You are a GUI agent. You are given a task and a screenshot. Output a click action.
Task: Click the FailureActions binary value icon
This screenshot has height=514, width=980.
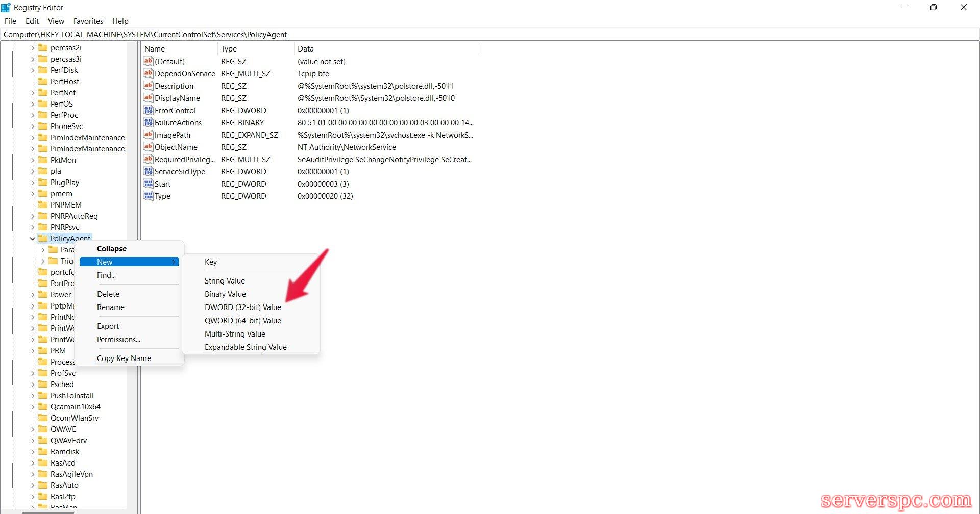click(x=148, y=122)
